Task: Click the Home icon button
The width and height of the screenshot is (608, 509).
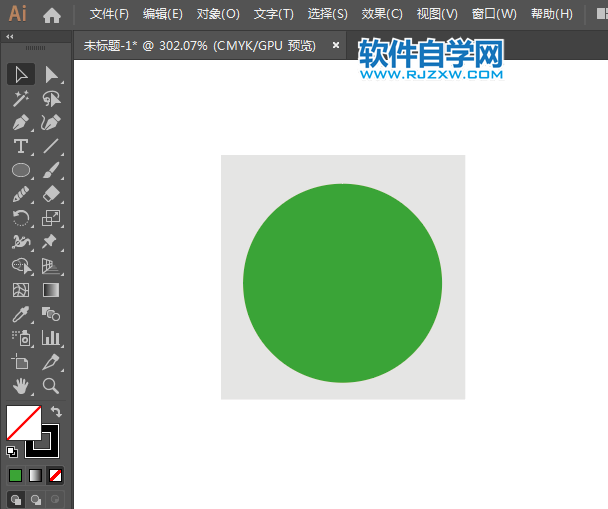Action: [52, 16]
